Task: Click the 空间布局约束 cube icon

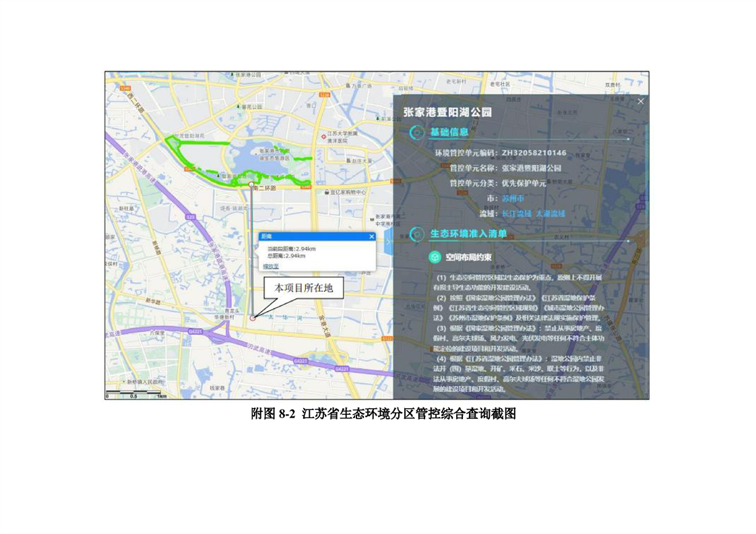Action: 435,257
